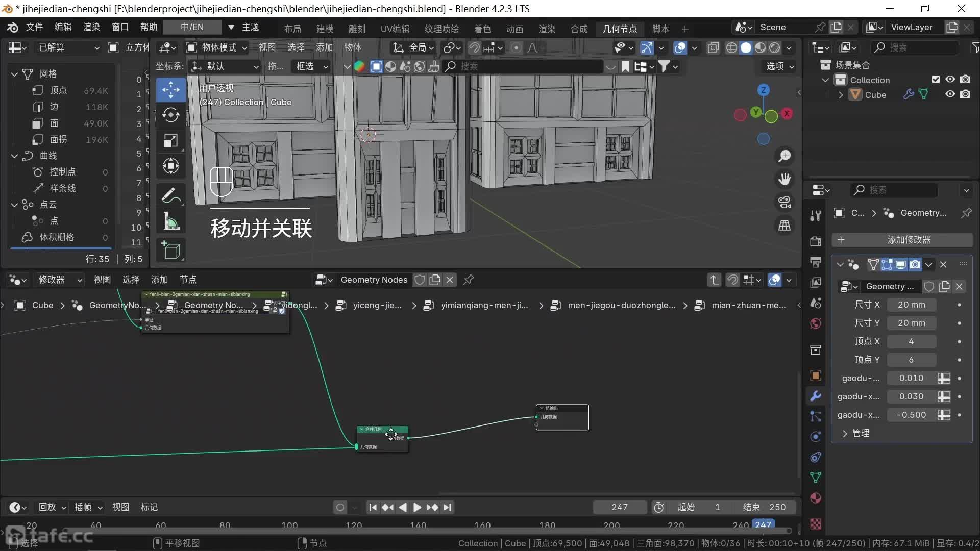The image size is (980, 551).
Task: Uncheck Collection exclude checkbox in outliner
Action: click(x=936, y=80)
